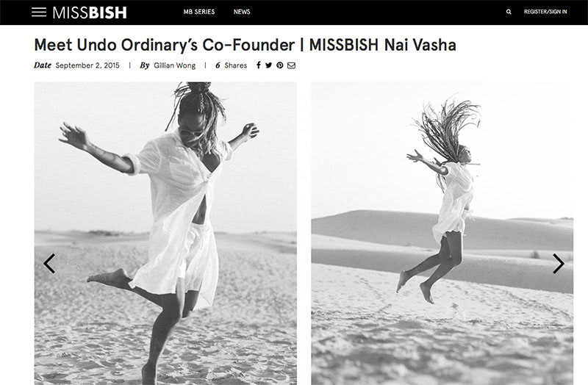This screenshot has height=385, width=588.
Task: Pin the article on Pinterest
Action: point(280,65)
